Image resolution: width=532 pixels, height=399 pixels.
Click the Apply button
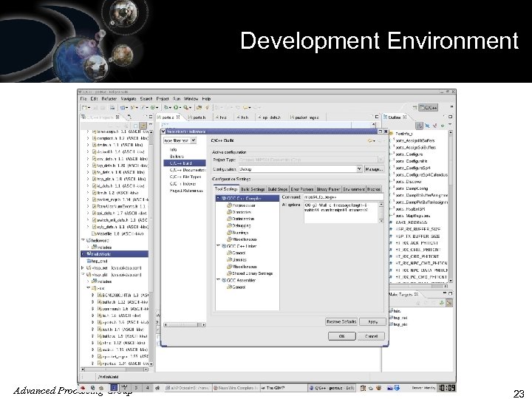[372, 321]
